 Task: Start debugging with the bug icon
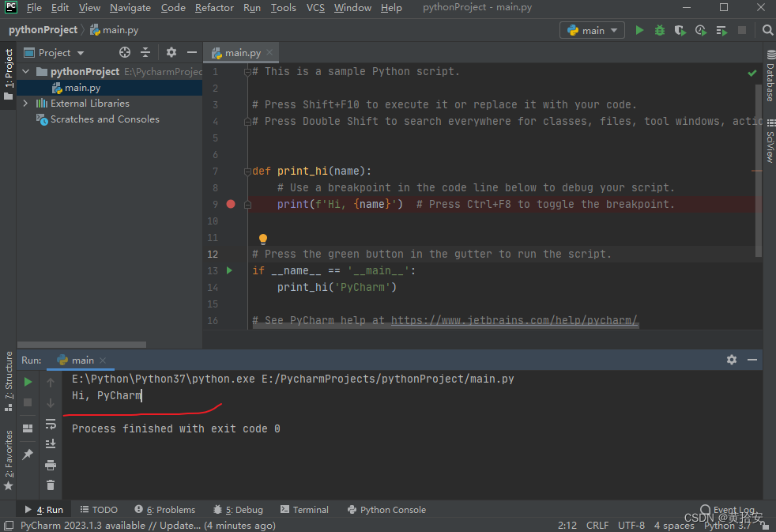(660, 30)
